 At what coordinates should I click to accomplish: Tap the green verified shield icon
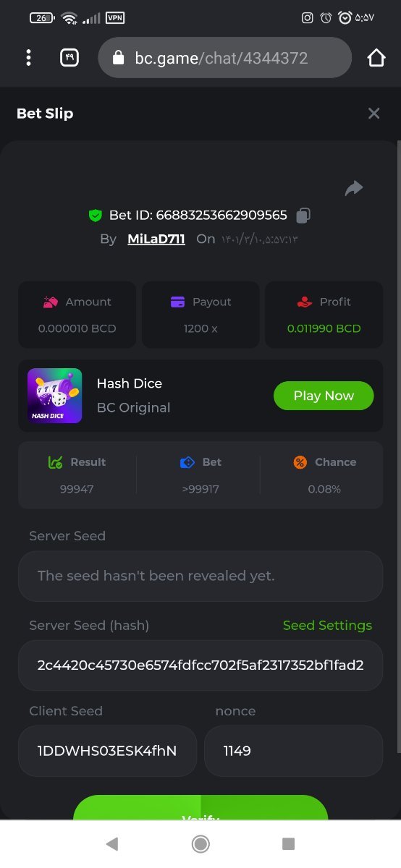point(95,216)
